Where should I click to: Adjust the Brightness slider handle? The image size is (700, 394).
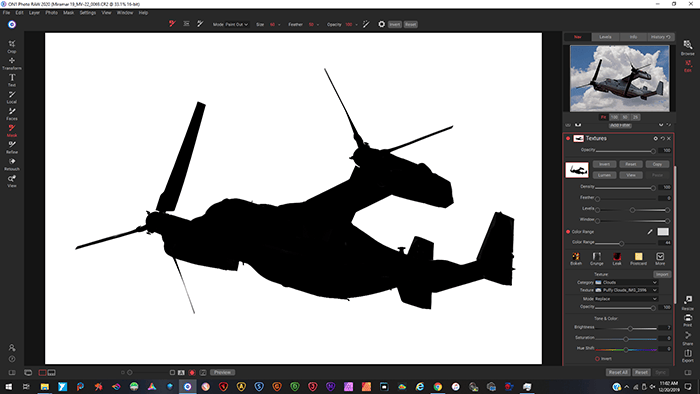click(630, 328)
